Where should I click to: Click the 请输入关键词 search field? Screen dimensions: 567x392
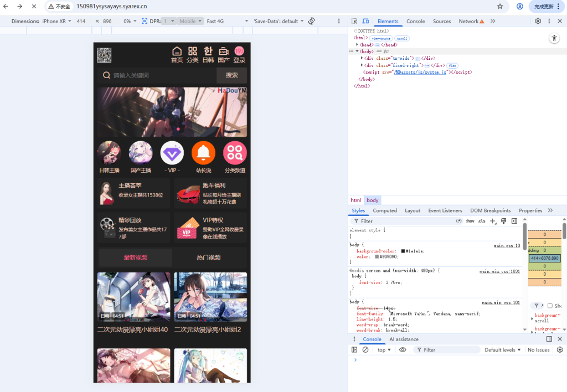[157, 75]
